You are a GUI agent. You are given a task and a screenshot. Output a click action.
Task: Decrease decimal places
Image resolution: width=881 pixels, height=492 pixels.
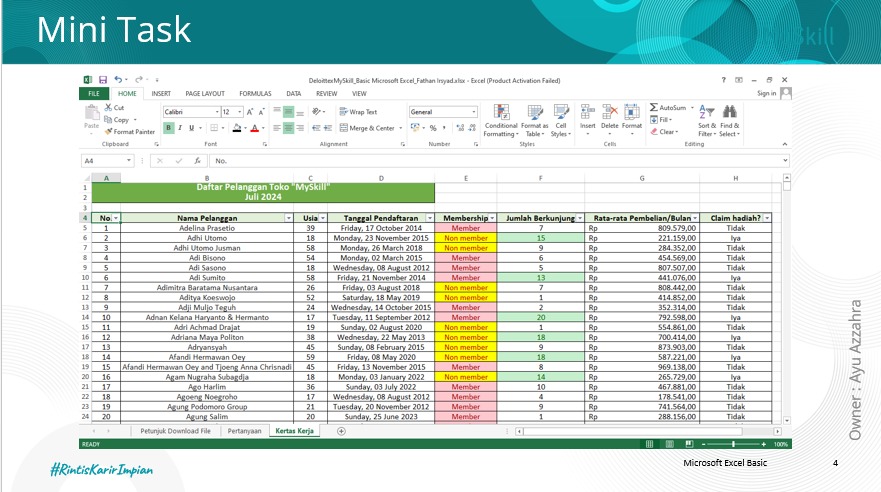coord(473,128)
